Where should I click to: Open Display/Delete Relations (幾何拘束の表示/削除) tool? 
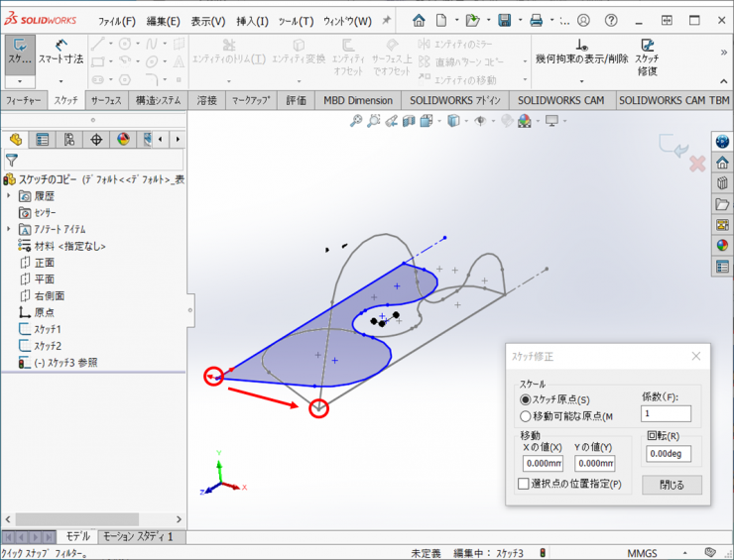click(581, 52)
